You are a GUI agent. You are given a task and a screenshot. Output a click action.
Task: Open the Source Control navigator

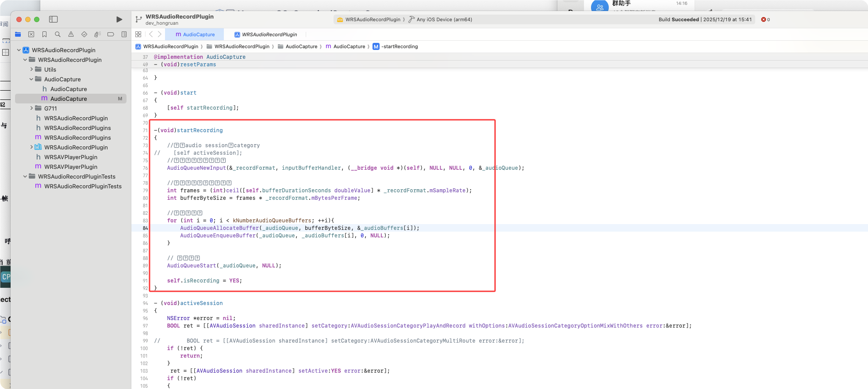[x=31, y=34]
